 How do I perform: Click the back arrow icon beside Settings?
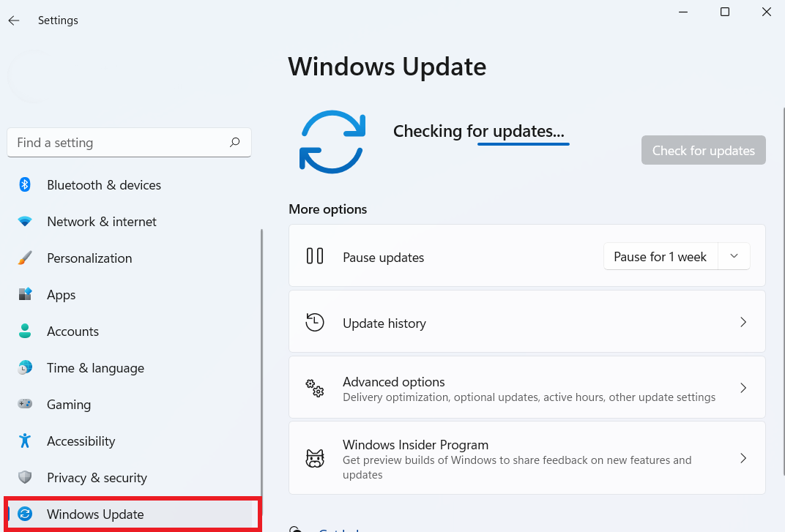pyautogui.click(x=13, y=20)
